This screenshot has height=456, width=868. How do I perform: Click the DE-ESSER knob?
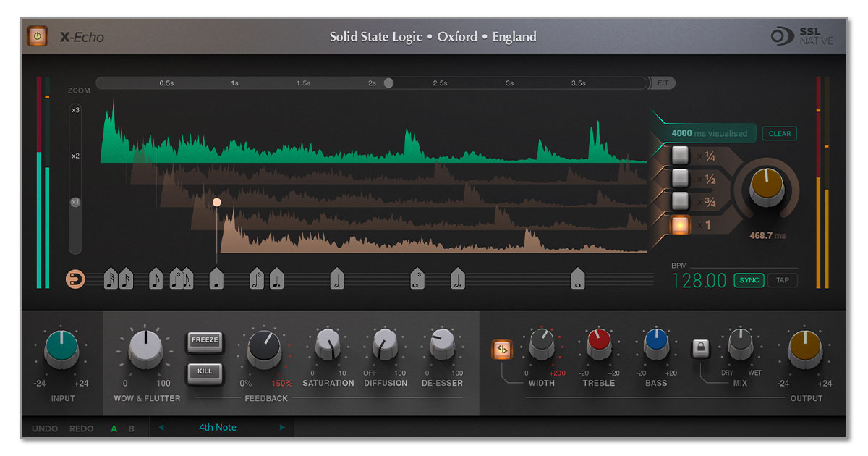pos(441,345)
